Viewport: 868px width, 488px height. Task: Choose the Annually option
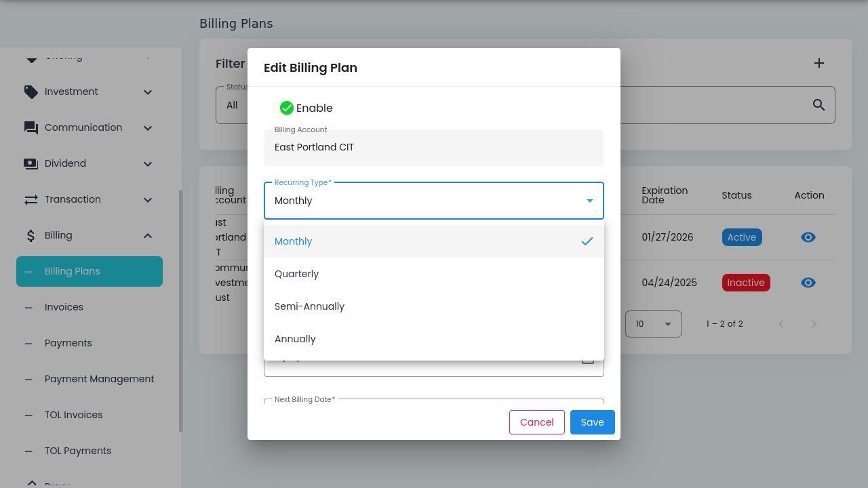296,339
